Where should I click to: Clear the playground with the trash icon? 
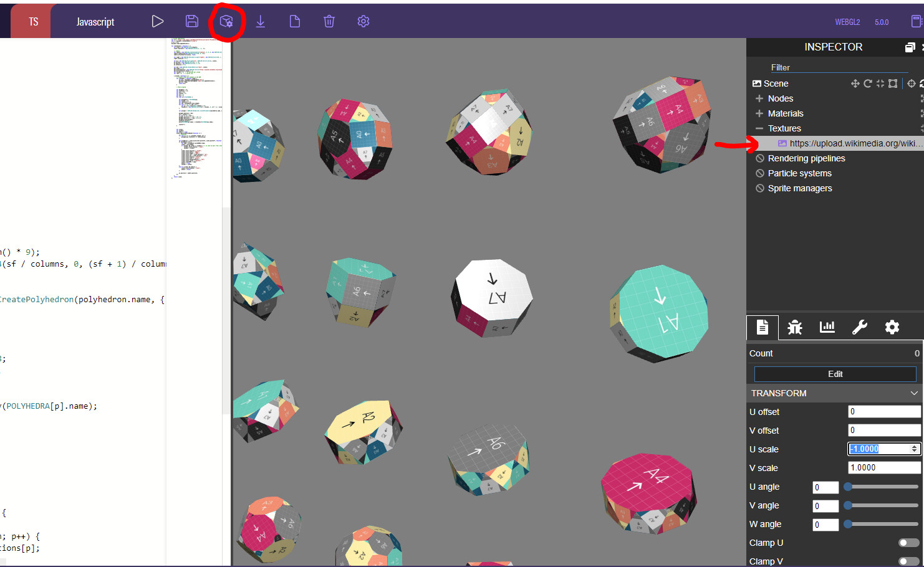pyautogui.click(x=329, y=21)
